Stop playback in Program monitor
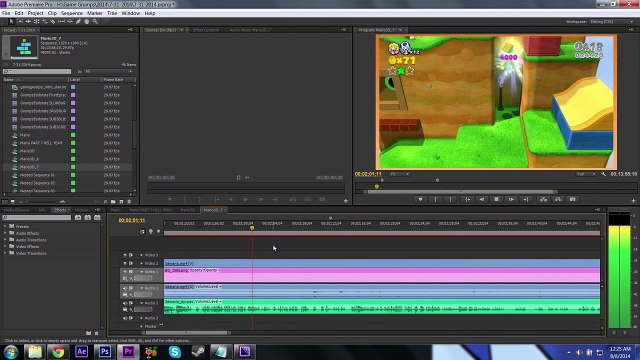 click(496, 199)
